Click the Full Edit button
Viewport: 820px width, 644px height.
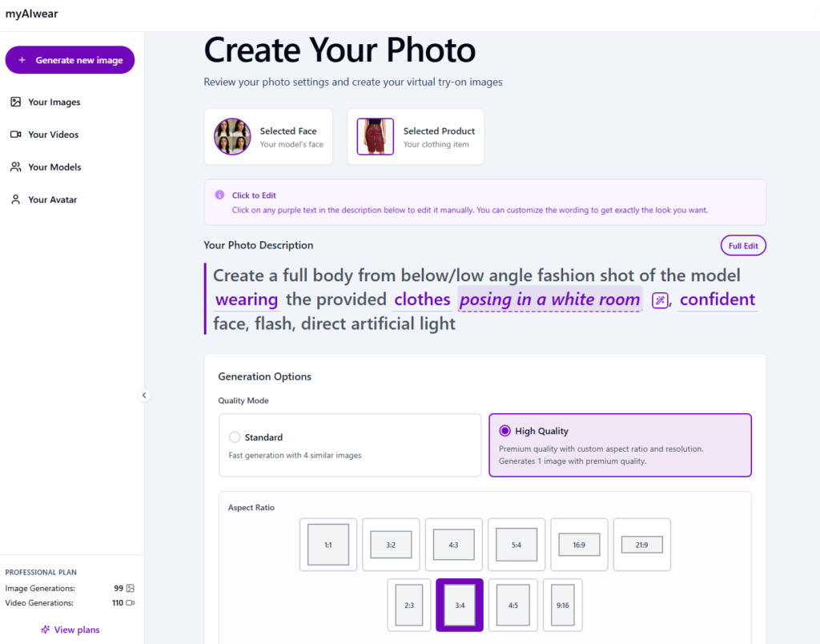pos(743,246)
